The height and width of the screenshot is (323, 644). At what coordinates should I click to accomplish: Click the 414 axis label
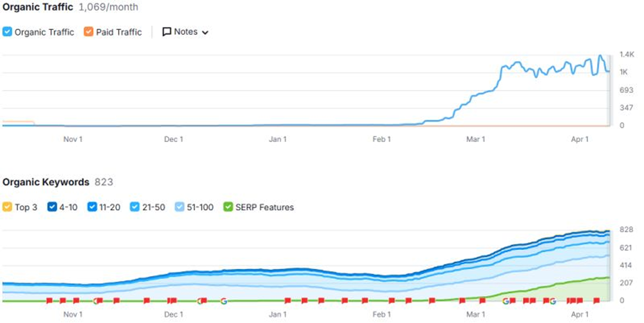[x=626, y=265]
